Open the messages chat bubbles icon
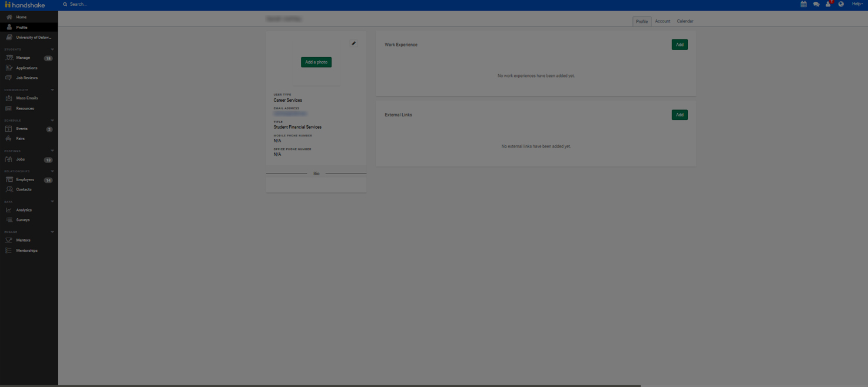 tap(816, 4)
